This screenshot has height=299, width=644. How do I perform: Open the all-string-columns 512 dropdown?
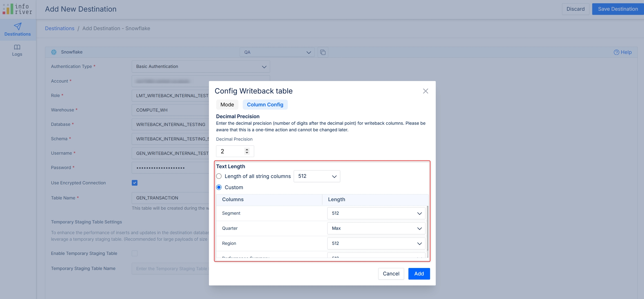[x=317, y=176]
